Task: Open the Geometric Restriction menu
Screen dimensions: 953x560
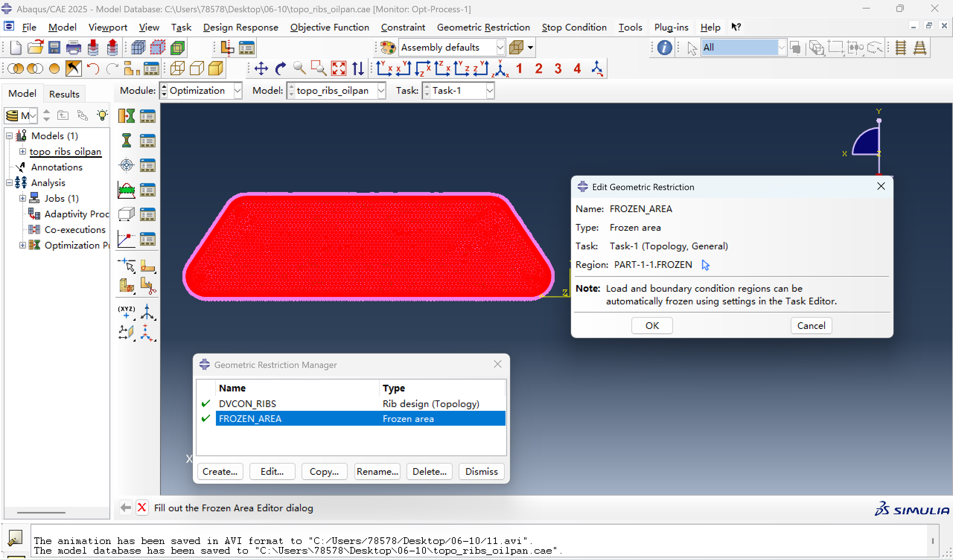Action: [x=483, y=28]
